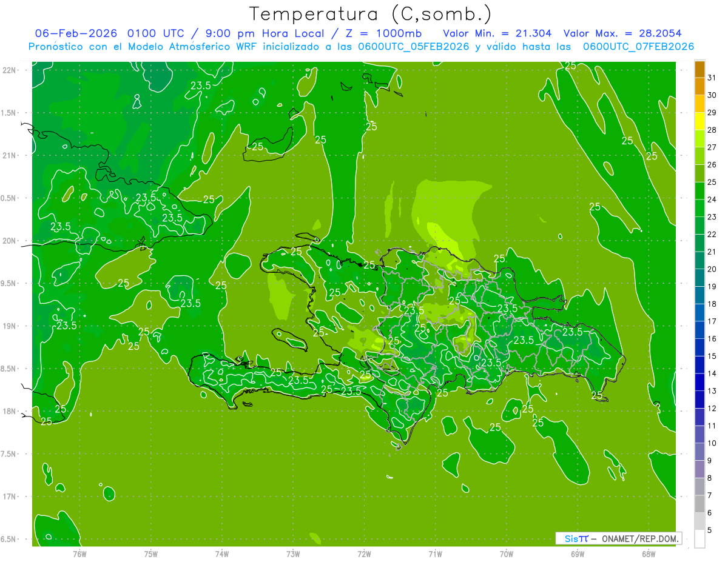
Task: Click the 10 label on the color scale
Action: tap(712, 443)
